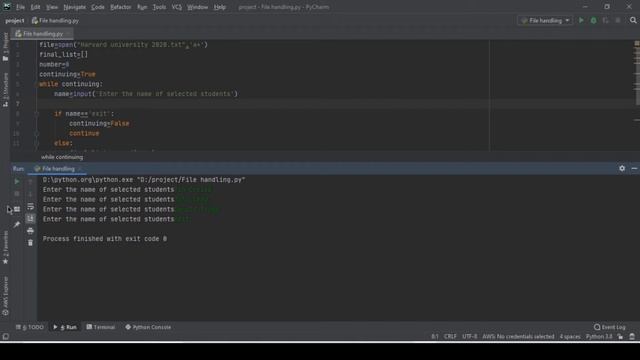Screen dimensions: 640x360
Task: Select File handling.py editor tab
Action: click(42, 34)
